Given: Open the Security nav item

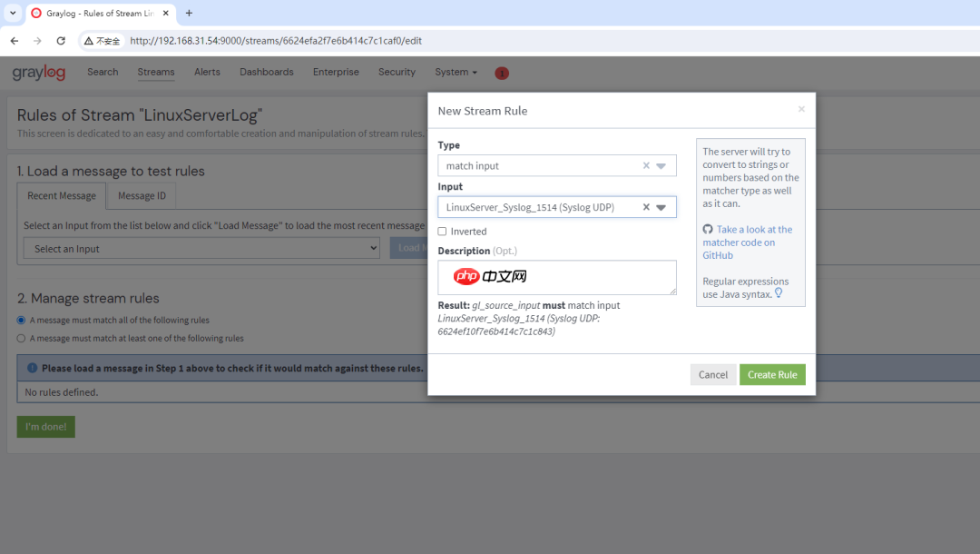Looking at the screenshot, I should click(397, 72).
